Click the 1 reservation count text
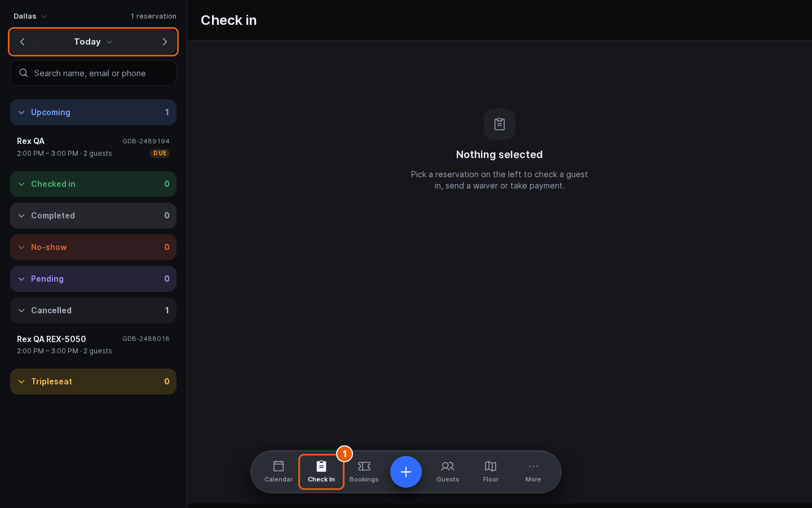Image resolution: width=812 pixels, height=508 pixels. coord(153,16)
